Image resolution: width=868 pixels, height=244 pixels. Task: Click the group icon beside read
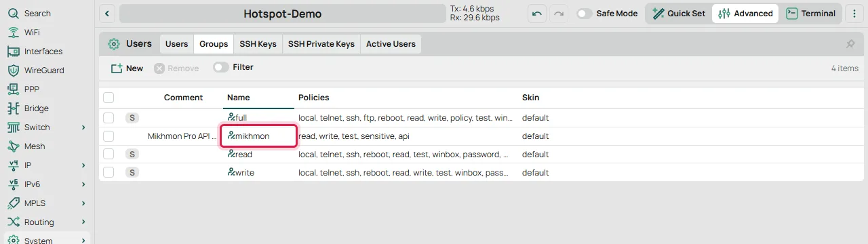[231, 154]
